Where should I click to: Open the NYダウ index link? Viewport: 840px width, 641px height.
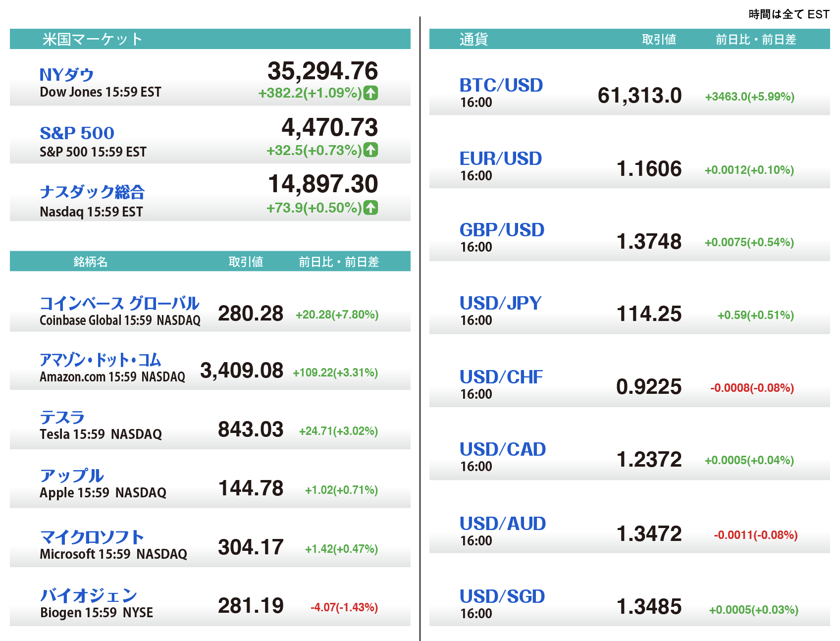(67, 75)
